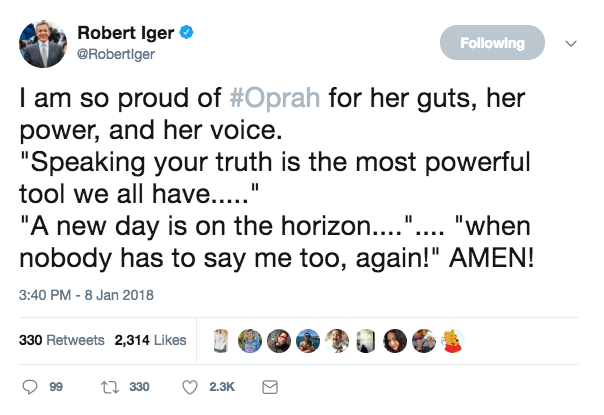
Task: Click the 330 count beside the retweet icon
Action: tap(139, 386)
